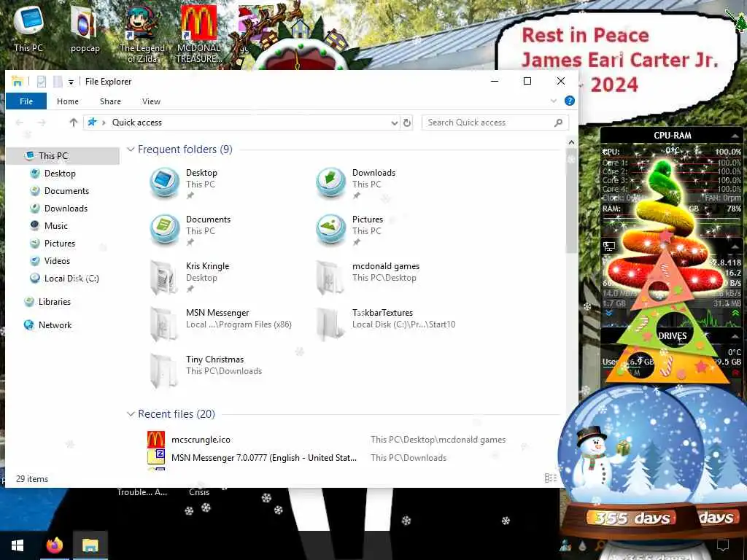Open File Explorer help icon

pos(569,101)
